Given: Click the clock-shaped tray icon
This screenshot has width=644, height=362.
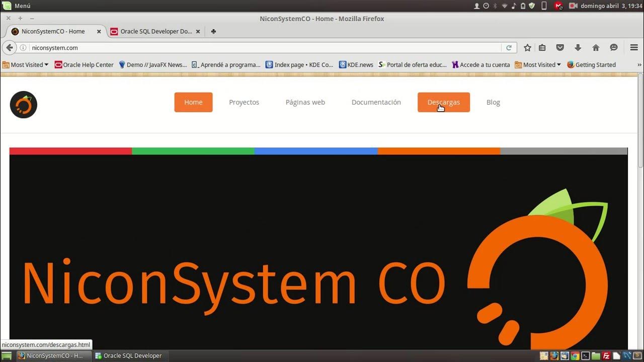Looking at the screenshot, I should click(x=486, y=6).
